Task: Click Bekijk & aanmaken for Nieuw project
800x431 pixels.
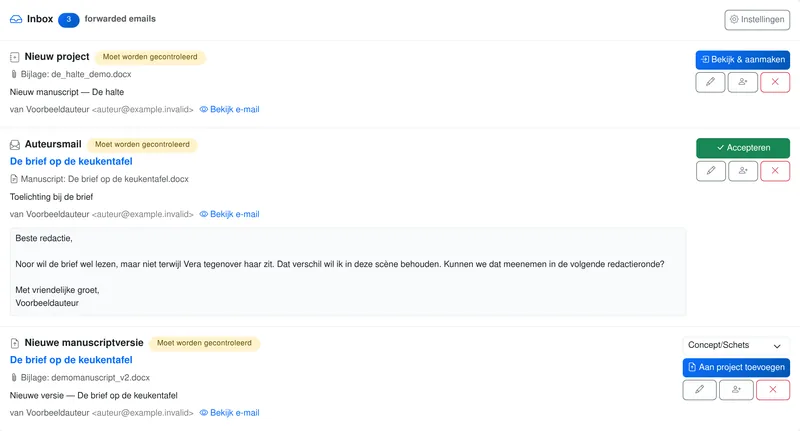Action: click(743, 60)
